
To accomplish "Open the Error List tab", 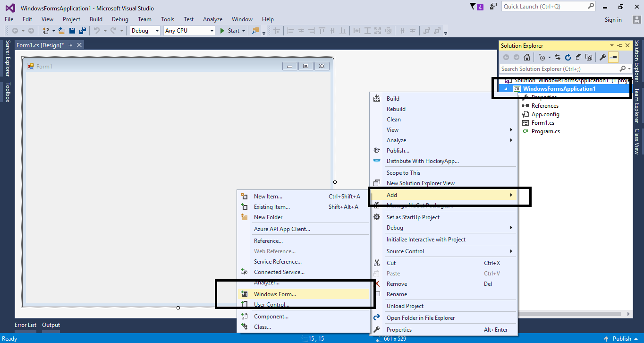I will (x=25, y=325).
